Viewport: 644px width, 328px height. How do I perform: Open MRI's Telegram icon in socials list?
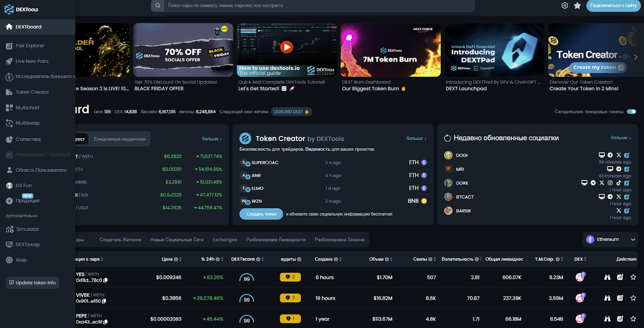coord(619,169)
